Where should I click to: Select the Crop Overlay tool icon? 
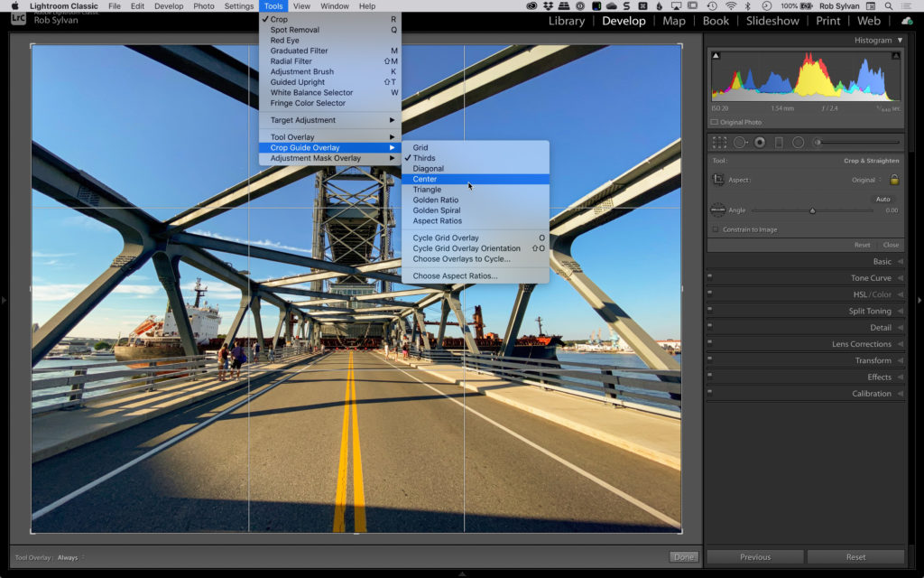[719, 142]
